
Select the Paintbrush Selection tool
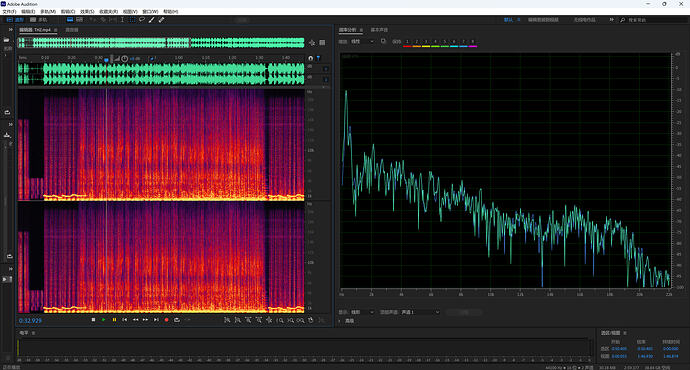[151, 20]
